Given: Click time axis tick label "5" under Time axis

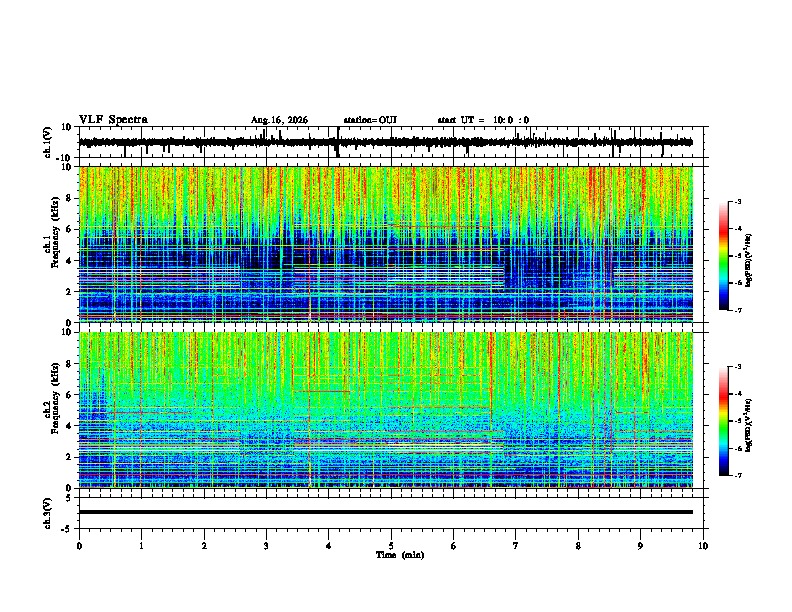Looking at the screenshot, I should (x=391, y=546).
